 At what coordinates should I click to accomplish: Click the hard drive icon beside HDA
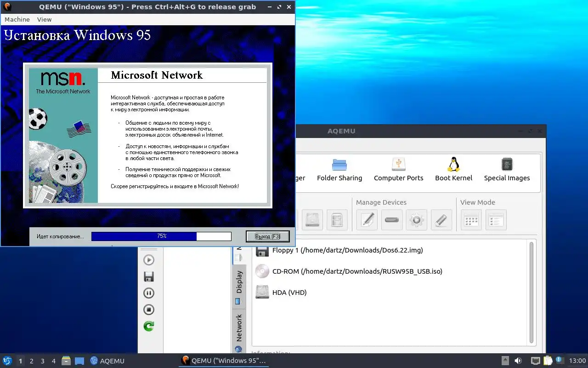262,293
